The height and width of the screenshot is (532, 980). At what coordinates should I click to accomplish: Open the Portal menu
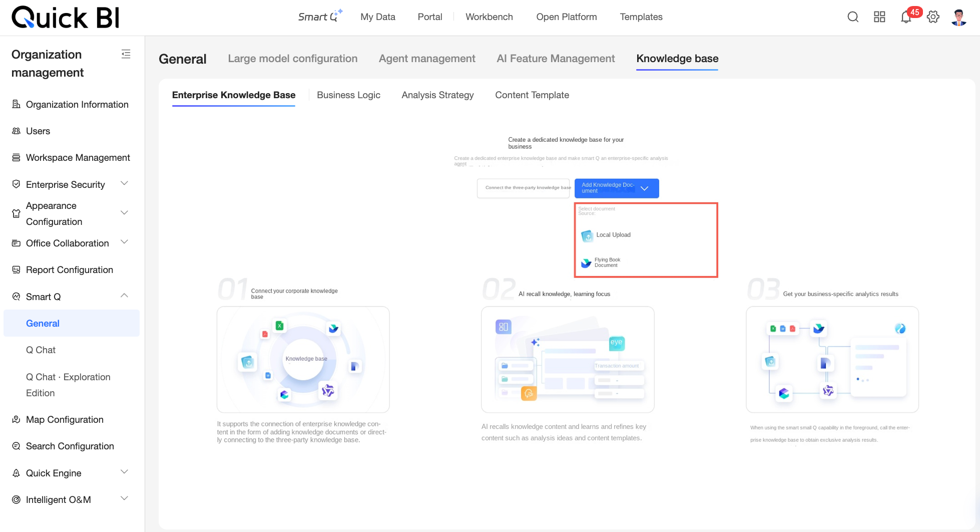pos(430,17)
